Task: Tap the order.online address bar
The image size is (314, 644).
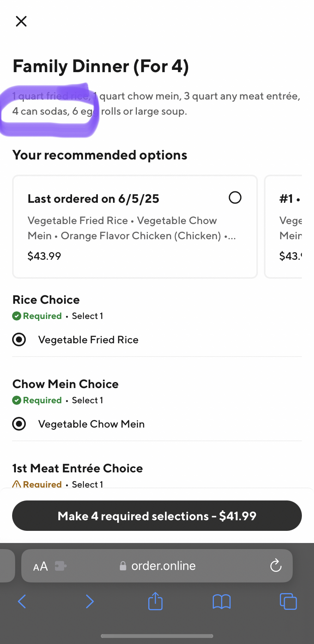Action: pyautogui.click(x=163, y=566)
